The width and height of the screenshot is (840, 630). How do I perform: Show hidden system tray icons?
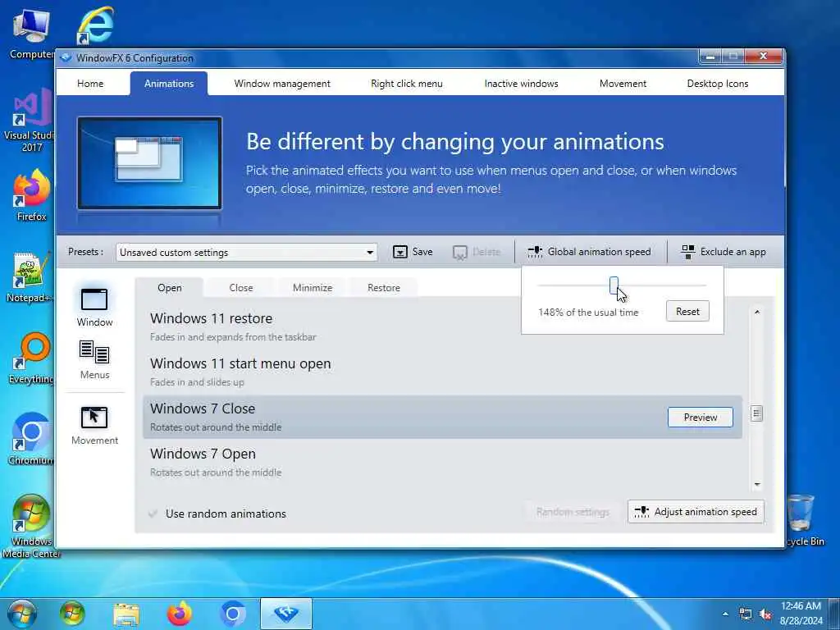[x=725, y=614]
